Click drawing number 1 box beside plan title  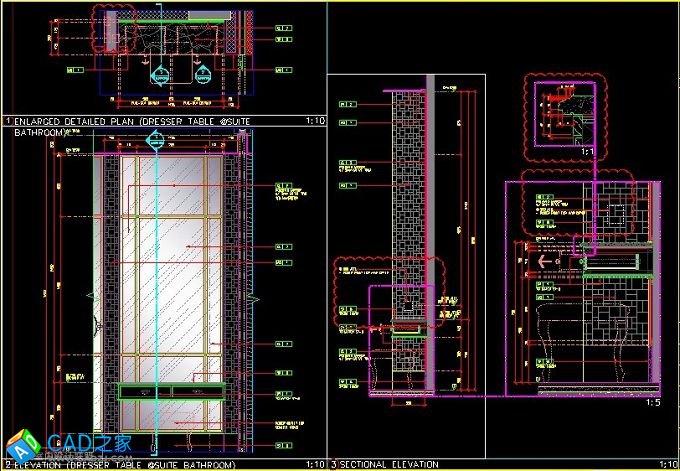pyautogui.click(x=7, y=120)
